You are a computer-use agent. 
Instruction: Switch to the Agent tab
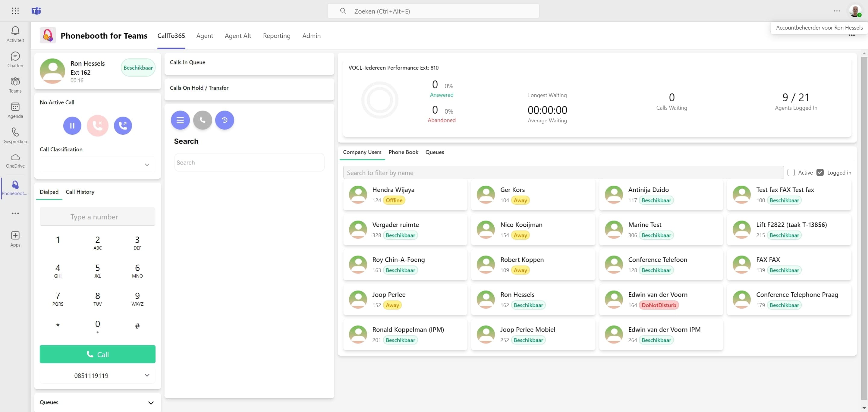(205, 36)
